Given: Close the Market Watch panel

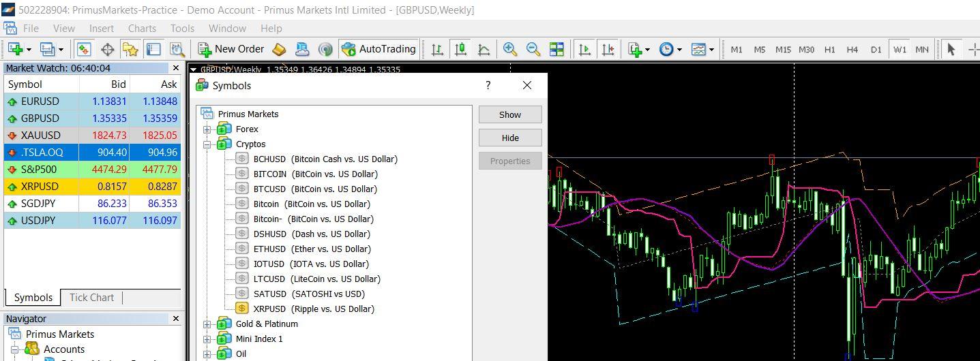Looking at the screenshot, I should coord(175,68).
